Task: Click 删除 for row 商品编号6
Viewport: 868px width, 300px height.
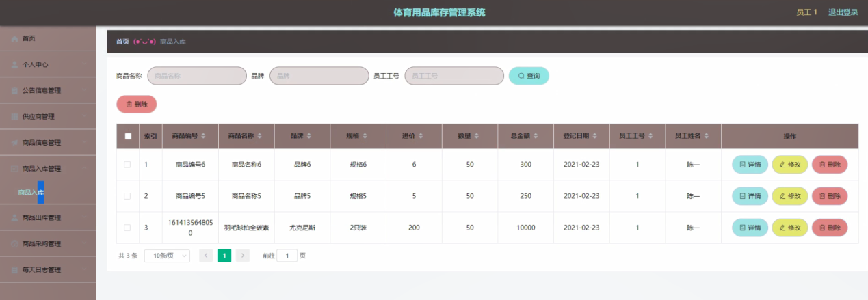Action: 830,165
